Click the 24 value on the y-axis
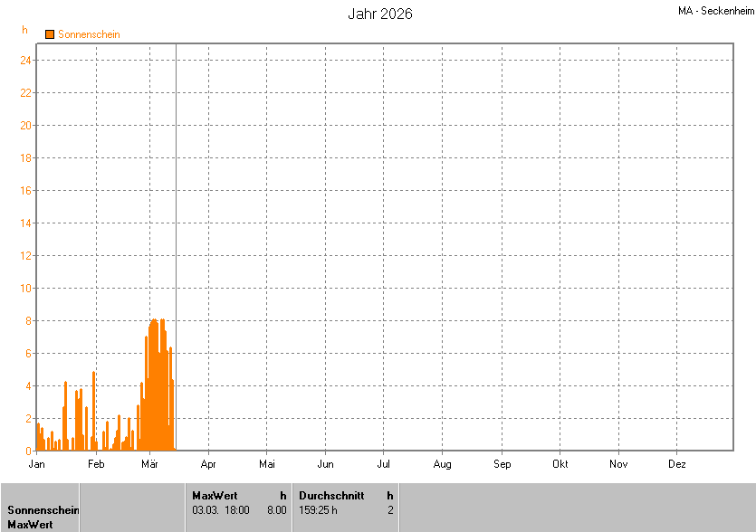Screen dimensions: 756x532 coord(26,61)
